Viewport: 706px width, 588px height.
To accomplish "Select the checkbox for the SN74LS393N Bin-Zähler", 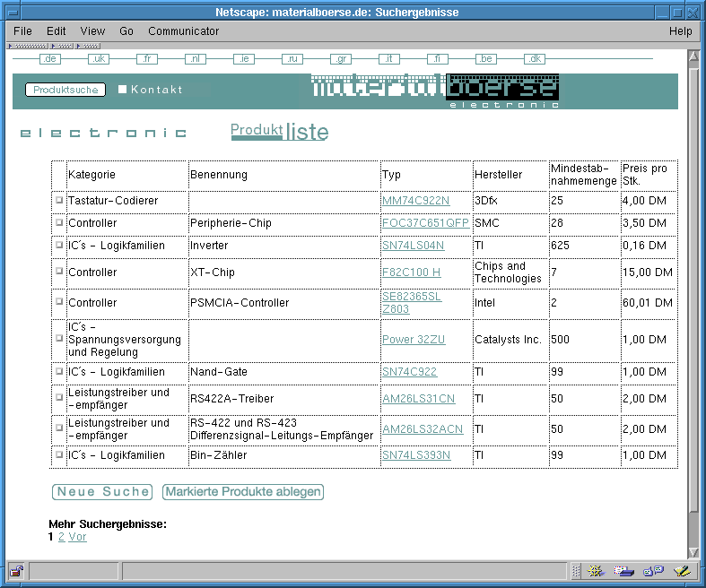I will click(x=59, y=454).
